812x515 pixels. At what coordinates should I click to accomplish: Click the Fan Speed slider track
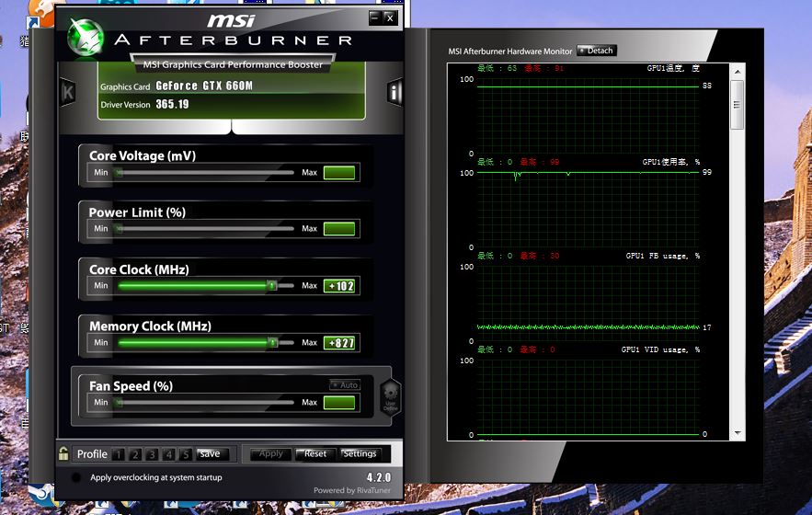206,402
